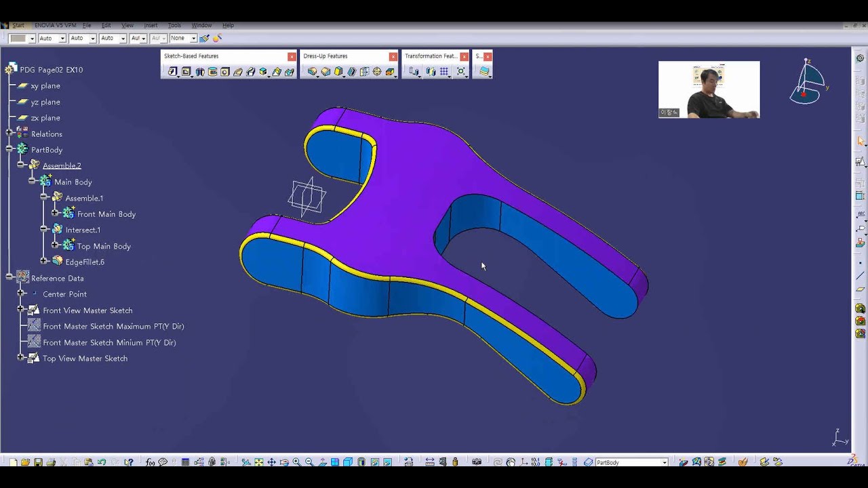Viewport: 868px width, 488px height.
Task: Click the Painter brush icon in Graphic Properties
Action: (x=204, y=39)
